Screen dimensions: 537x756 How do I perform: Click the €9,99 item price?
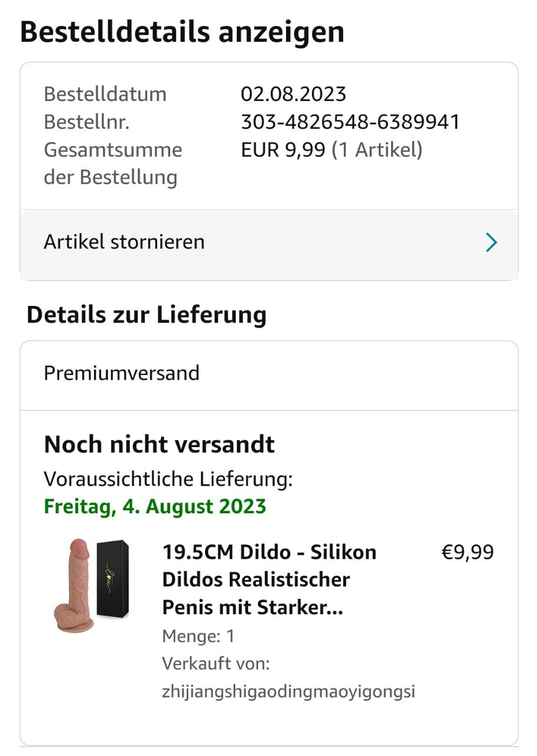click(x=467, y=552)
